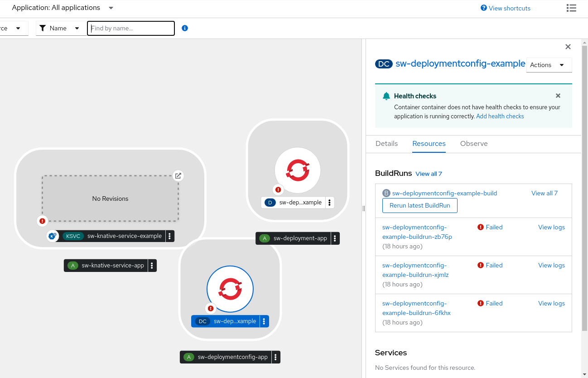Open the list view icon

(571, 8)
